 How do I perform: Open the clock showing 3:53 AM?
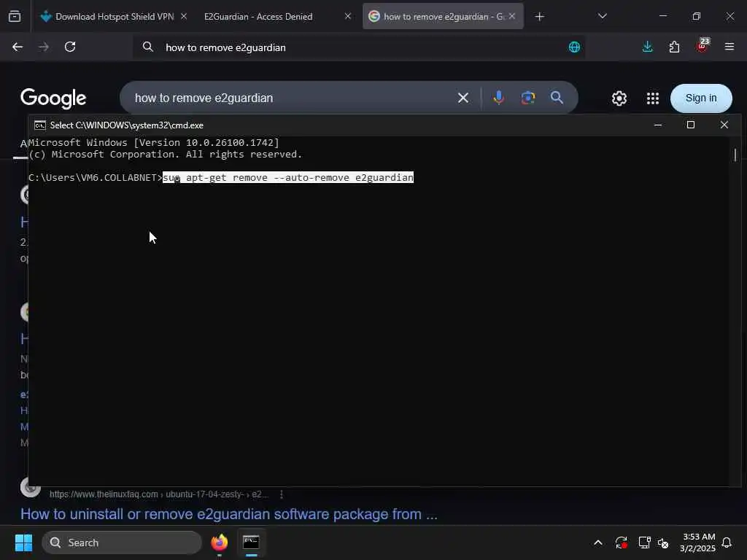coord(697,542)
